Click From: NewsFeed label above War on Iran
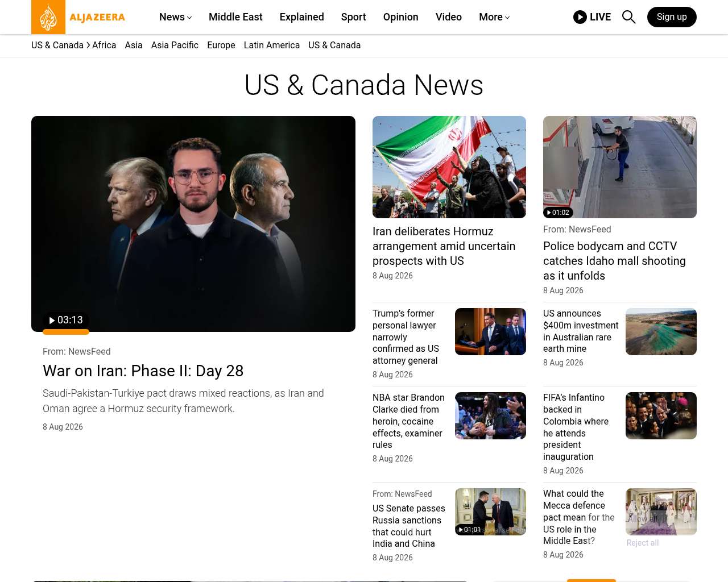The width and height of the screenshot is (728, 582). pos(77,351)
